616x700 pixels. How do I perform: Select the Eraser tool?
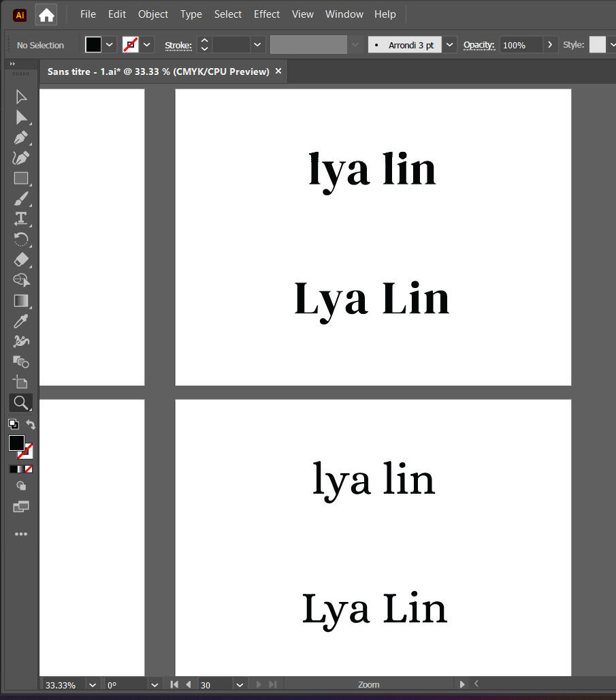pos(21,259)
